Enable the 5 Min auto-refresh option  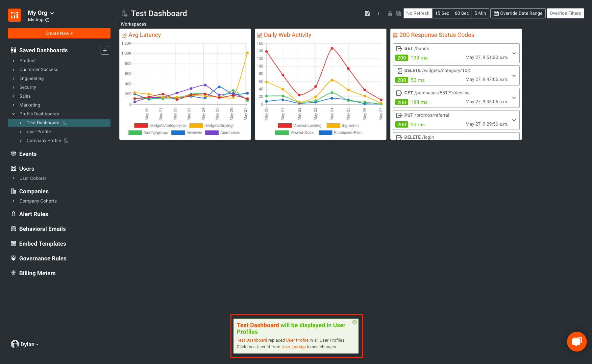(x=480, y=13)
